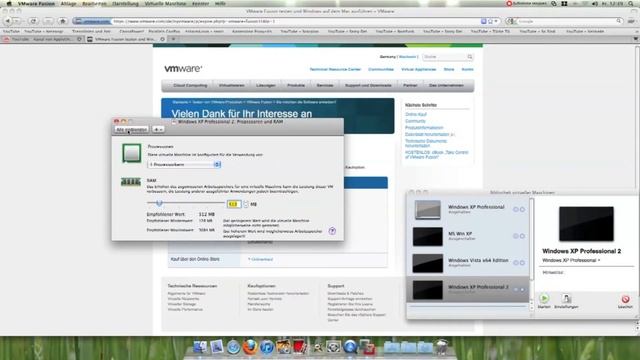Click Support und Downloads in nav bar
640x360 pixels.
[x=368, y=85]
